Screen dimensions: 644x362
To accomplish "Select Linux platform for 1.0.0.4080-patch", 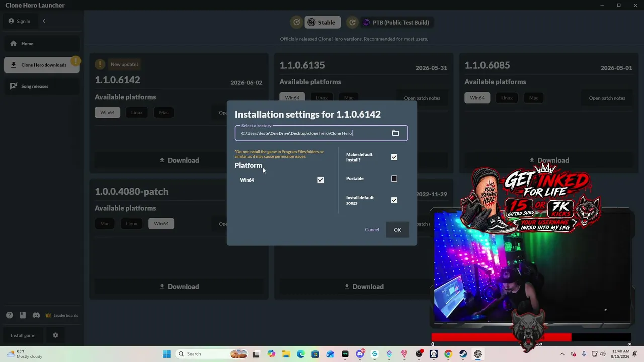I will tap(131, 224).
